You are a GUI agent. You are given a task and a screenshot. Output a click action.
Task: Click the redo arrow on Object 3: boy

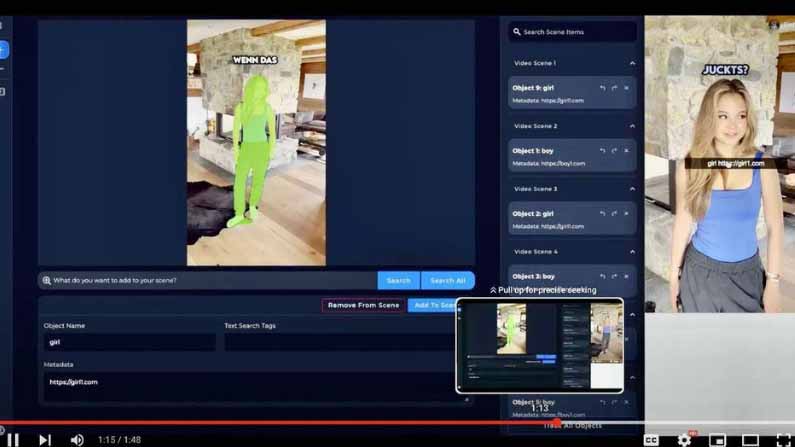coord(614,276)
